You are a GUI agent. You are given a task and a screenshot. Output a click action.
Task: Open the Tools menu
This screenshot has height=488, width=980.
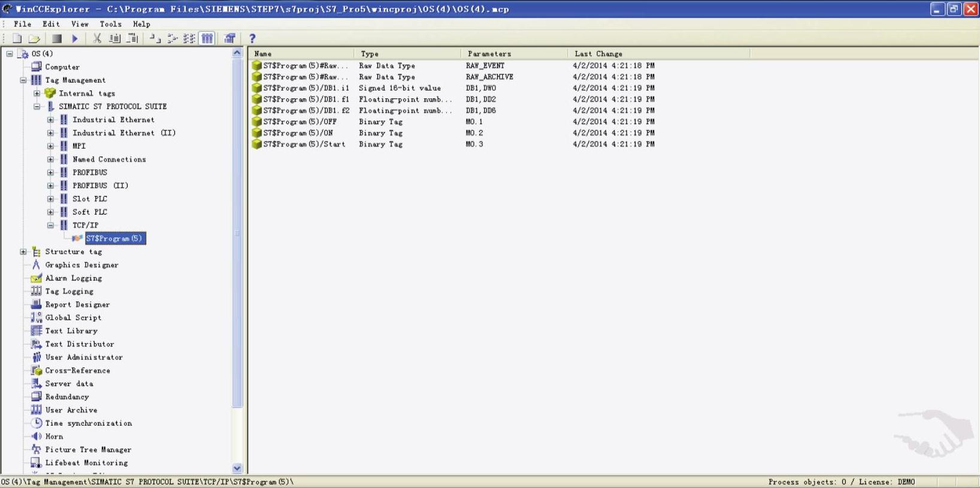(110, 24)
